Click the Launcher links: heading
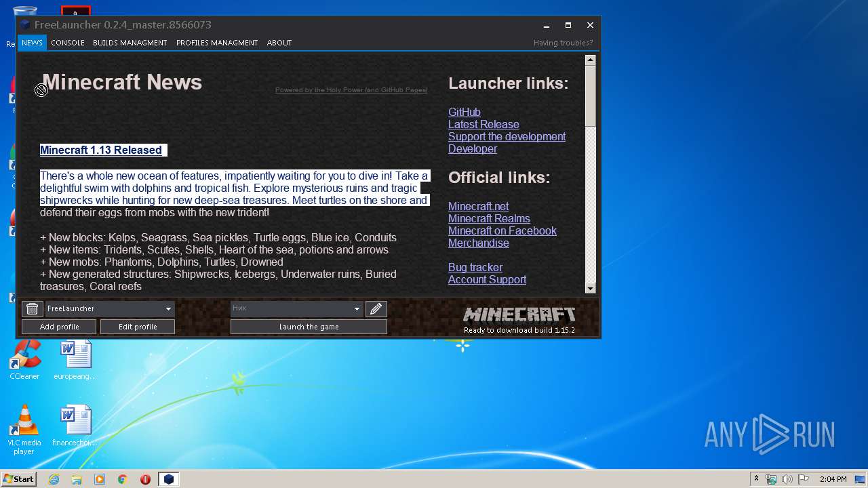 (509, 83)
